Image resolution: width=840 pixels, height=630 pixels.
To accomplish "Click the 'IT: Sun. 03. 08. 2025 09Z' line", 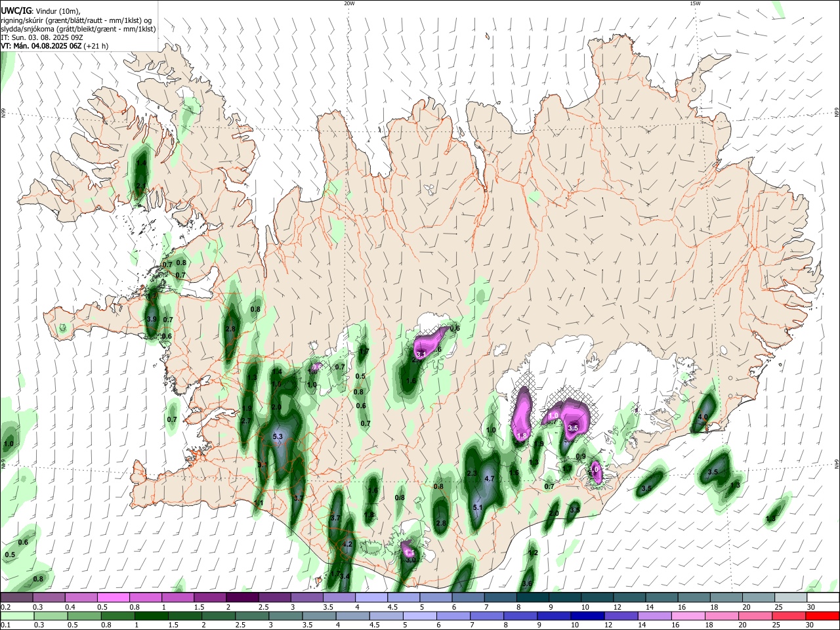I will 41,37.
